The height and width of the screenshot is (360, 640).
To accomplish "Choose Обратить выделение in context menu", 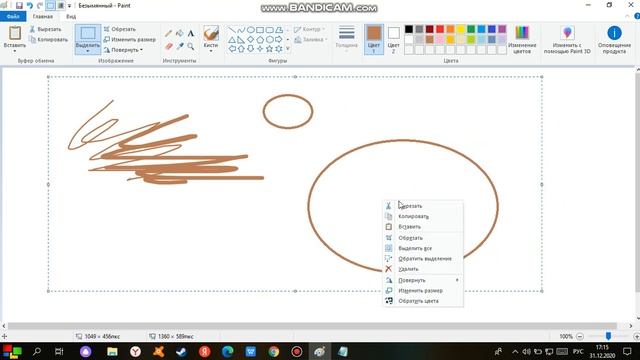I will pos(423,259).
